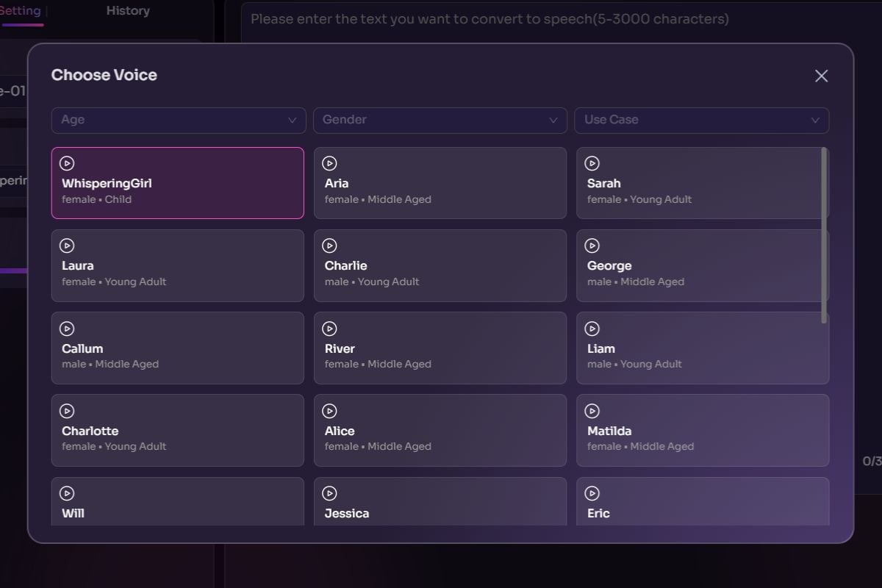Viewport: 882px width, 588px height.
Task: Expand the Gender filter dropdown
Action: pyautogui.click(x=440, y=120)
